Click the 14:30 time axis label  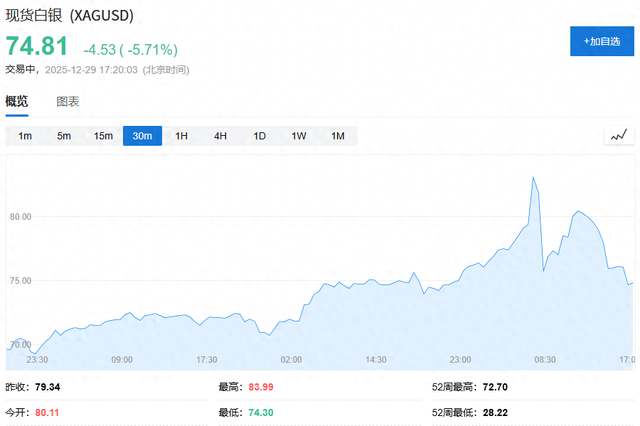pos(376,358)
